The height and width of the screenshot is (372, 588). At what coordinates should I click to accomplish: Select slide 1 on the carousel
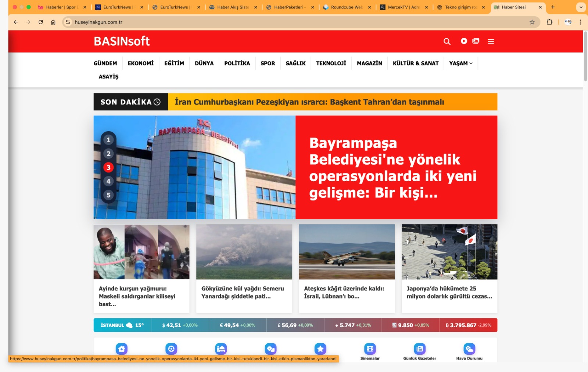click(108, 140)
